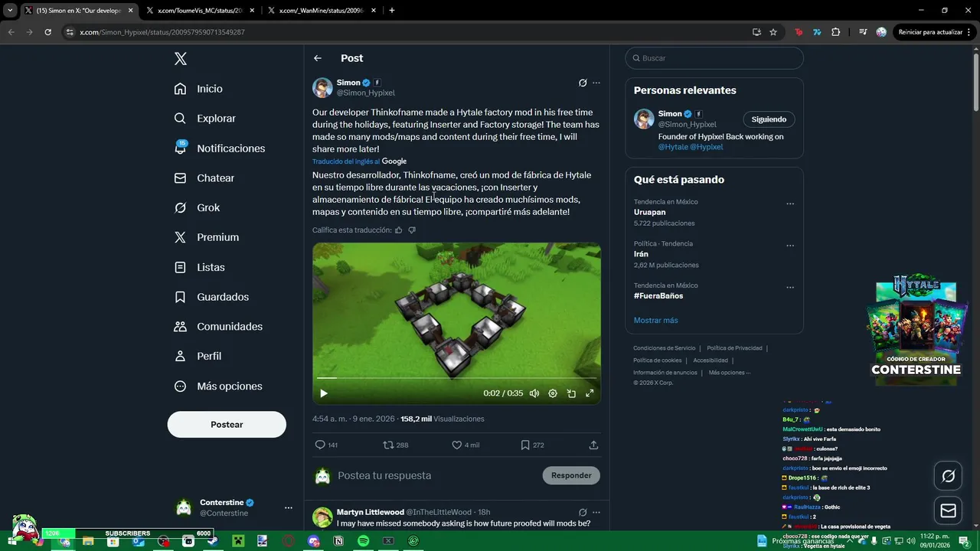Share the post using the share icon

point(593,445)
